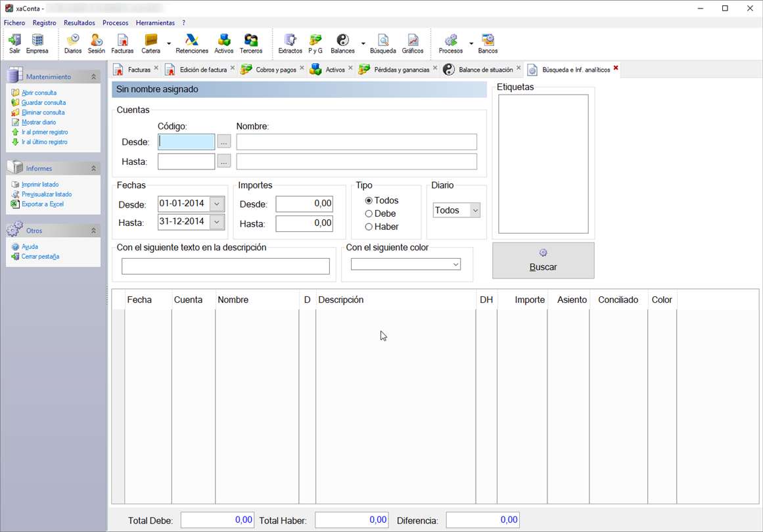
Task: Click the Balances toolbar icon
Action: [x=342, y=44]
